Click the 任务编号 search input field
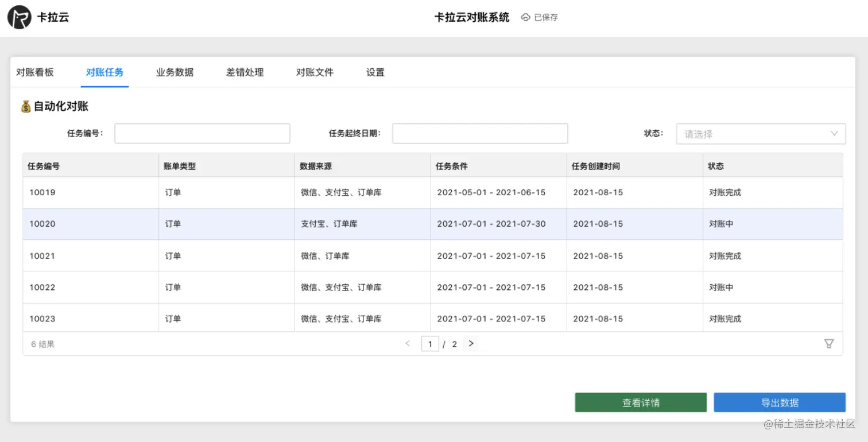The width and height of the screenshot is (868, 442). tap(201, 133)
